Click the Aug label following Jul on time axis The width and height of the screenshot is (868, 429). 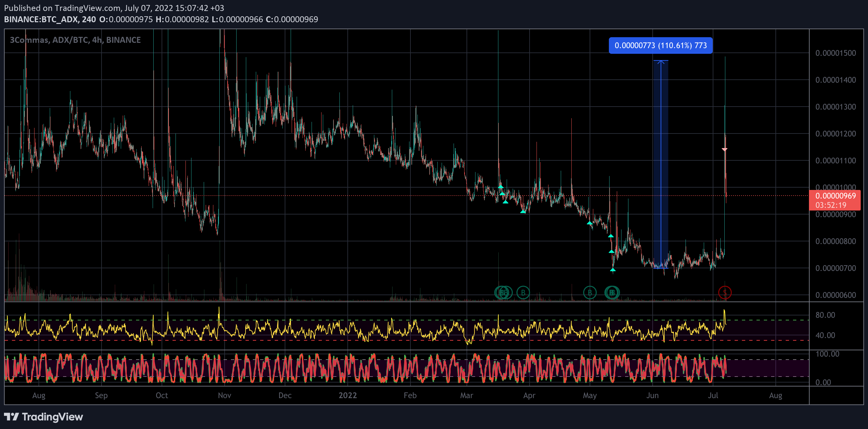coord(775,395)
